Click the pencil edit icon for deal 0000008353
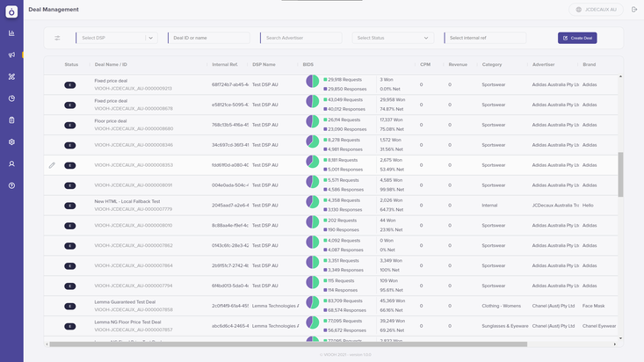This screenshot has width=644, height=362. coord(52,165)
